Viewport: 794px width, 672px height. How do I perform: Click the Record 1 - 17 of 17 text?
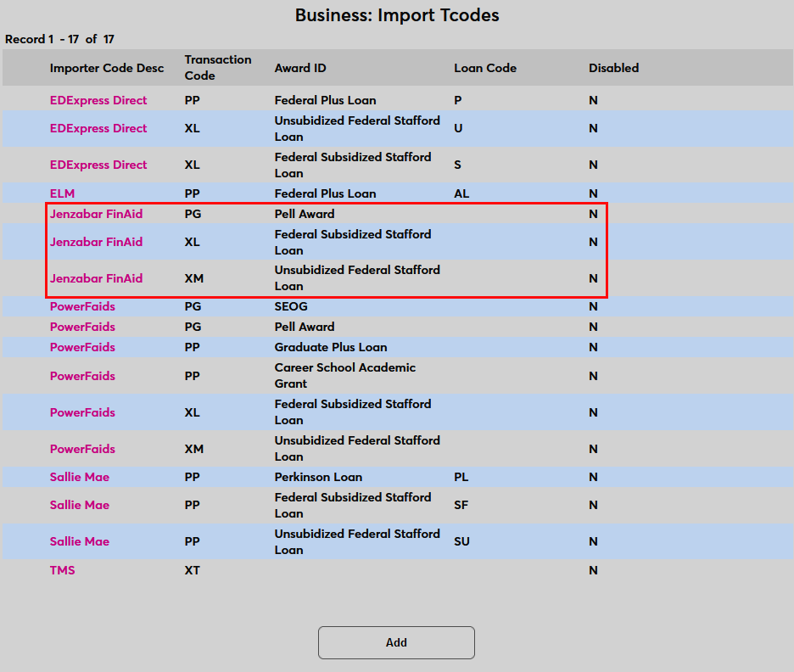[x=59, y=39]
